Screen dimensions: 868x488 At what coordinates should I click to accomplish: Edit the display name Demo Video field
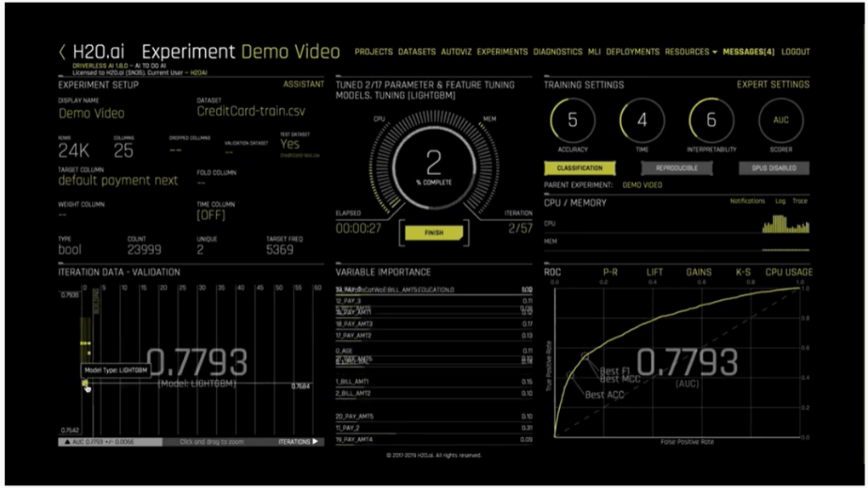click(91, 113)
